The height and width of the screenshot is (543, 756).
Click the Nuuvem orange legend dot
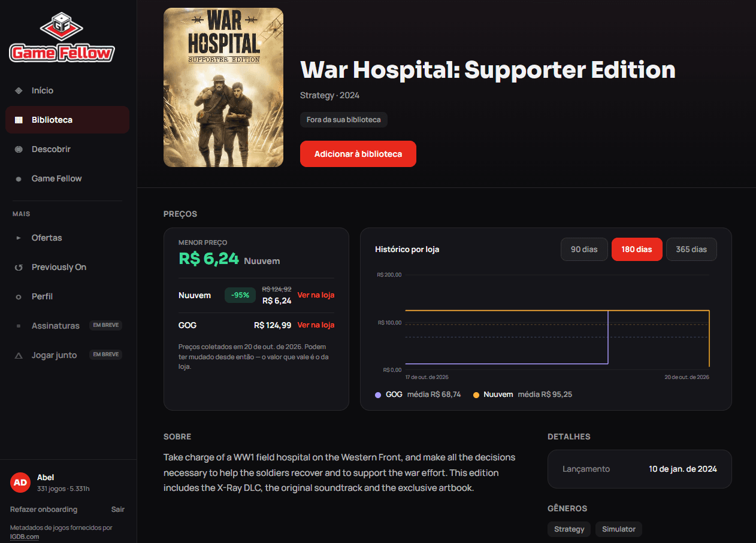[476, 395]
